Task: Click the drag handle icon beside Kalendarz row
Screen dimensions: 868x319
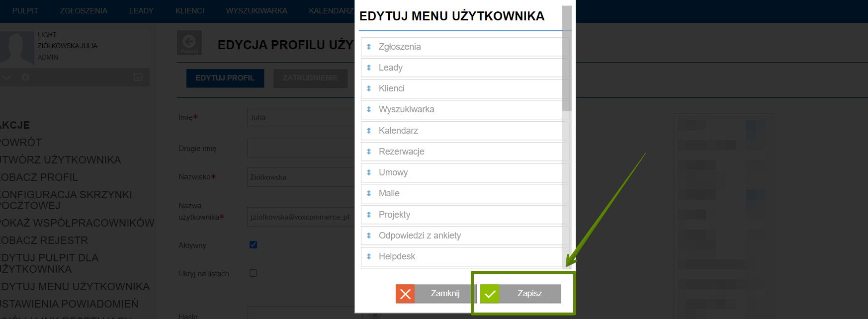Action: (x=369, y=131)
